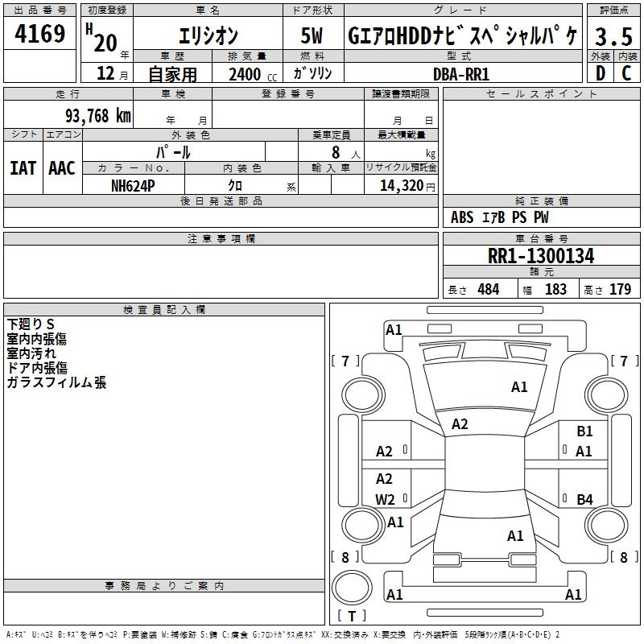
Task: Select the inspector note ドア内張傷
Action: click(x=37, y=368)
